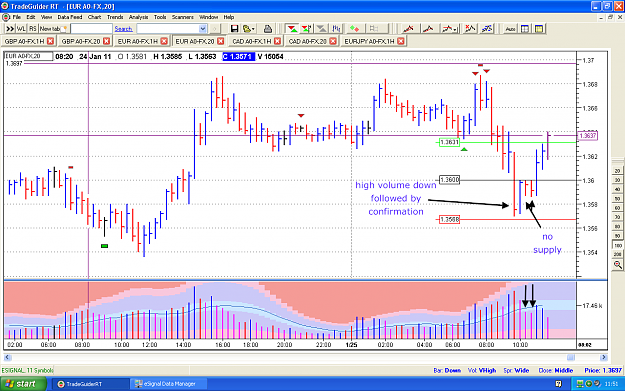Expand the search combo box dropdown
The image size is (625, 391).
pos(203,29)
